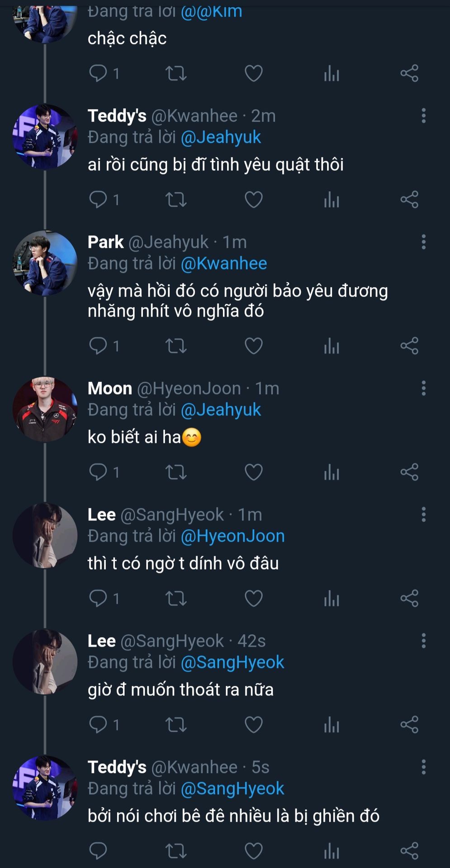View analytics for Moon's "ko biết ai ha" tweet
The height and width of the screenshot is (868, 450).
332,472
